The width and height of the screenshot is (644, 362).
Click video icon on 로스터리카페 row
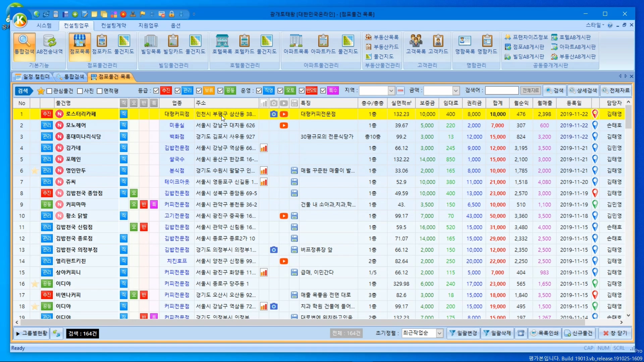coord(284,114)
